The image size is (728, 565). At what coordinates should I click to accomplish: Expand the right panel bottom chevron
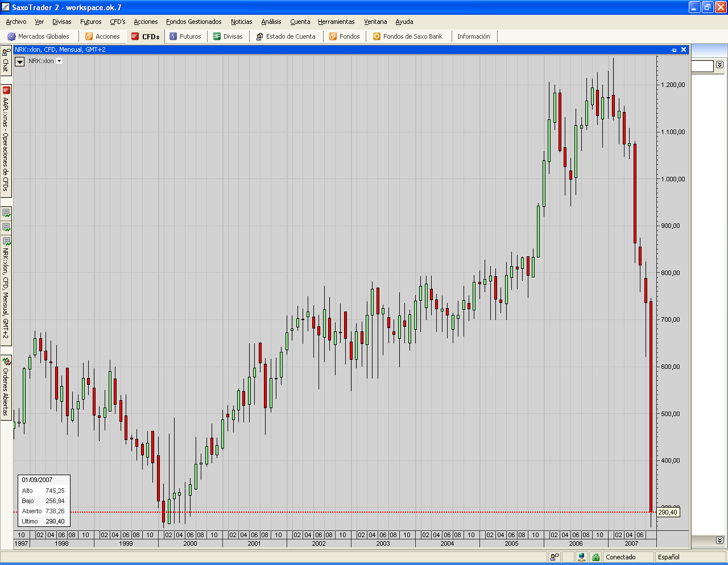719,540
